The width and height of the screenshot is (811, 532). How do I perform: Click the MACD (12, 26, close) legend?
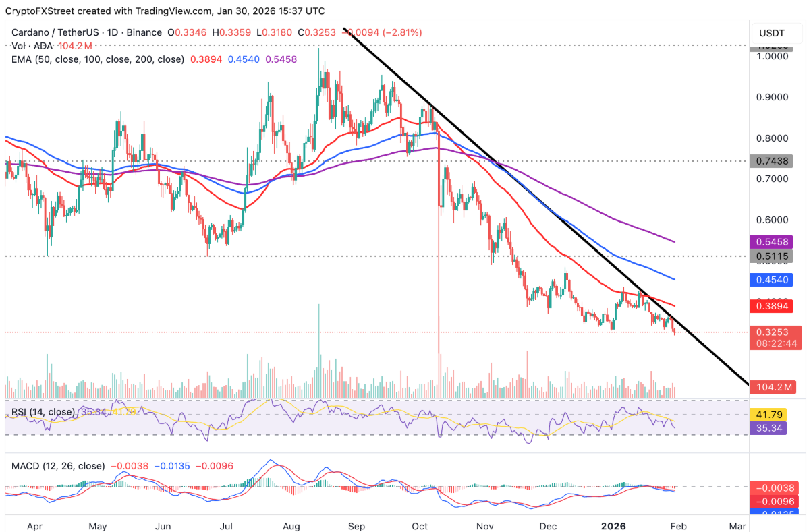[x=58, y=466]
